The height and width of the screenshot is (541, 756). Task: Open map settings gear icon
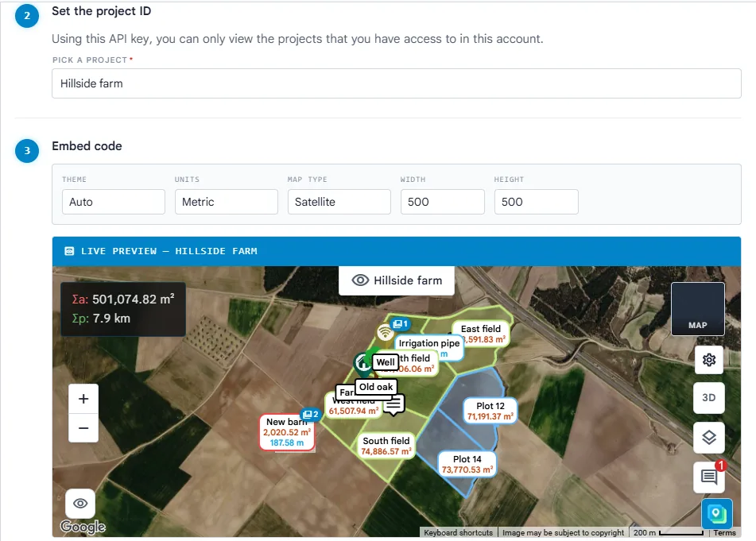pos(709,360)
